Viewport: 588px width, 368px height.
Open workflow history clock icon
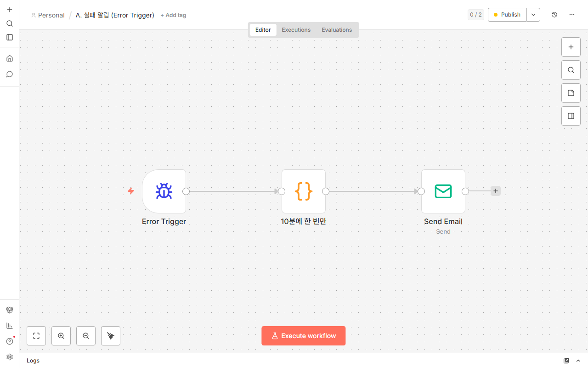pos(554,15)
